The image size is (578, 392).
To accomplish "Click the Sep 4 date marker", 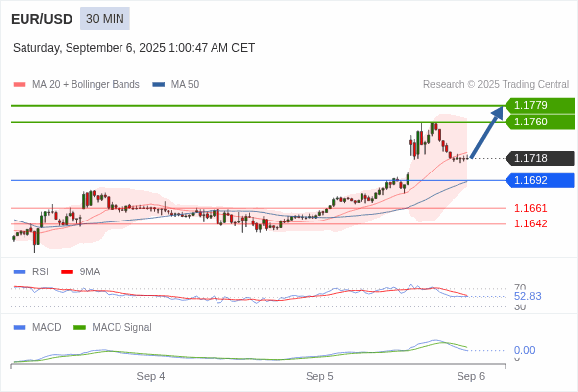I will click(x=151, y=376).
